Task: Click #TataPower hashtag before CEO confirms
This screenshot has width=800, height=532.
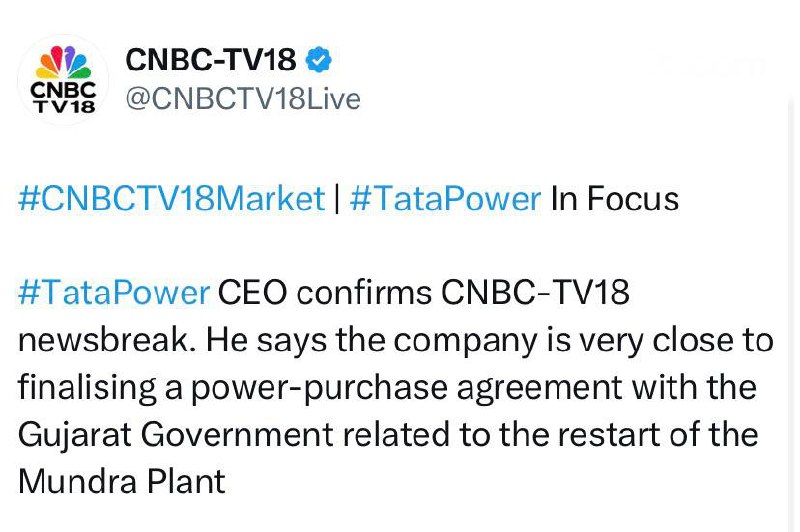Action: (114, 293)
